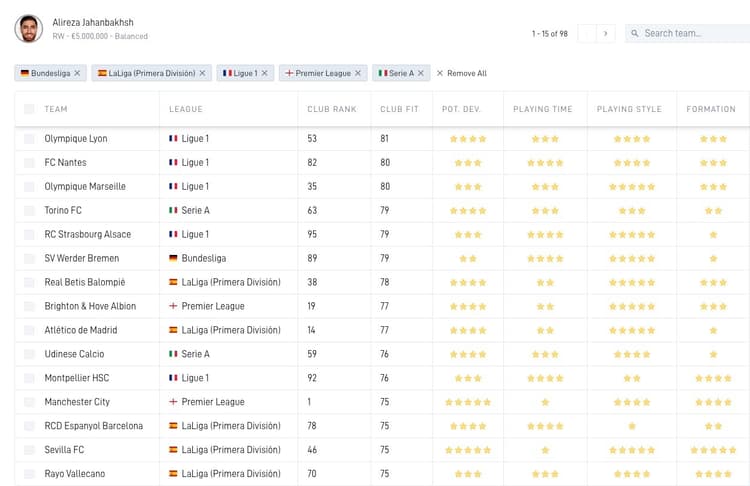The width and height of the screenshot is (750, 486).
Task: Open the Sevilla FC team entry
Action: pos(64,450)
